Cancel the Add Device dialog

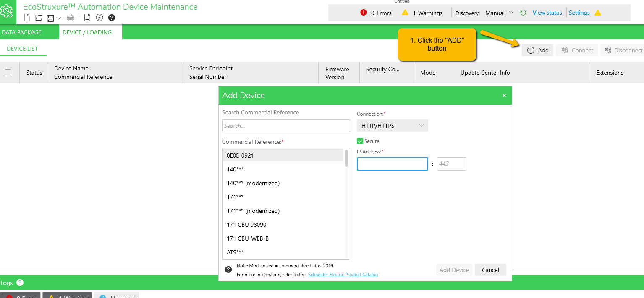490,270
